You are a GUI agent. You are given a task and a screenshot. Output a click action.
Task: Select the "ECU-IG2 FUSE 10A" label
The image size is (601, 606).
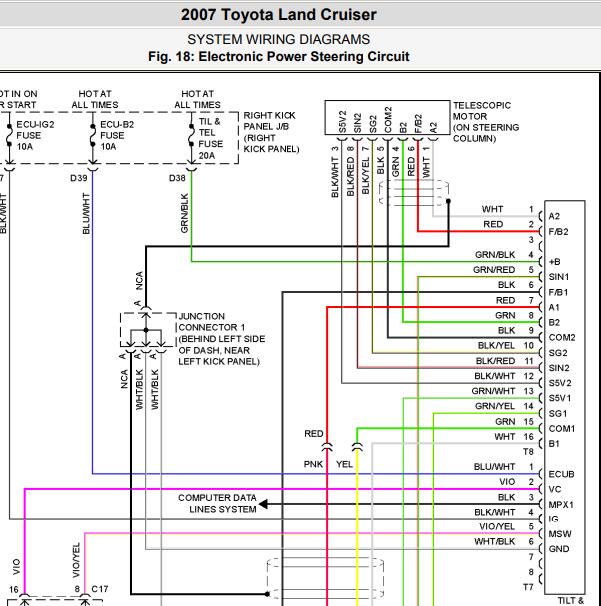click(35, 136)
